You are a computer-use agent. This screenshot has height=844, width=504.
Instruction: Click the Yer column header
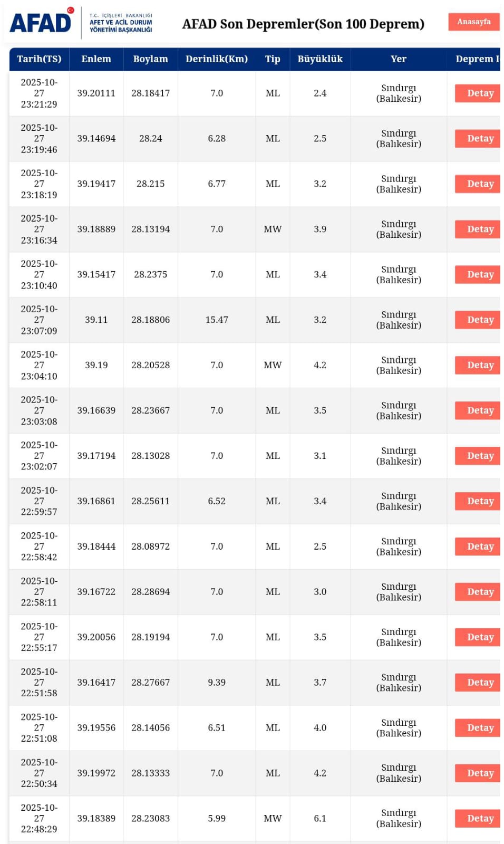tap(399, 59)
